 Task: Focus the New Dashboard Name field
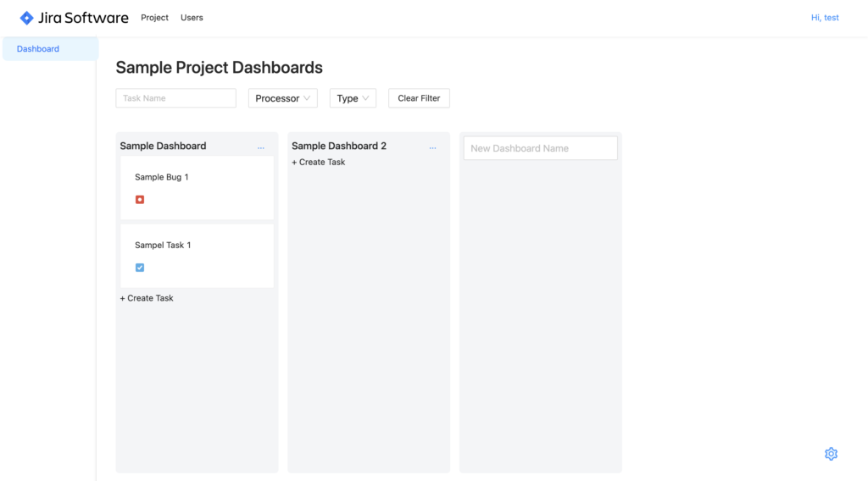(x=540, y=148)
